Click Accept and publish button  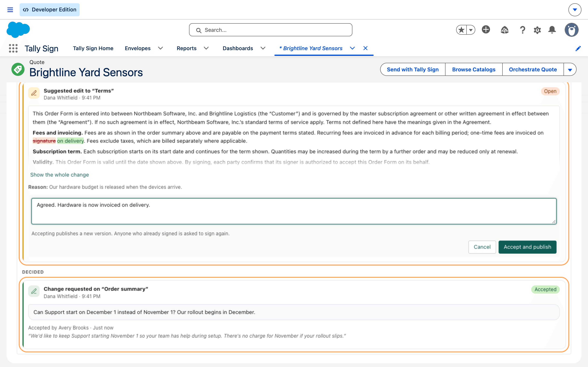[x=527, y=247]
